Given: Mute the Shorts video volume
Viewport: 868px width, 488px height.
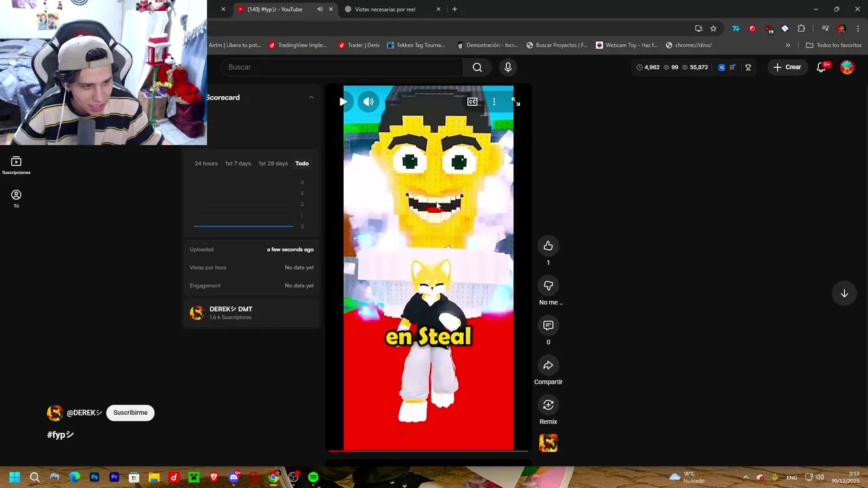Looking at the screenshot, I should tap(368, 102).
